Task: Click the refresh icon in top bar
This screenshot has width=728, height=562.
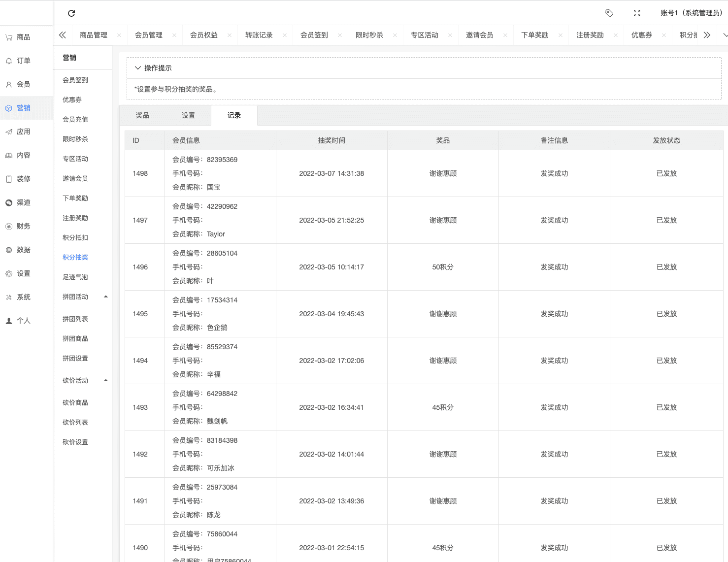Action: click(x=71, y=13)
